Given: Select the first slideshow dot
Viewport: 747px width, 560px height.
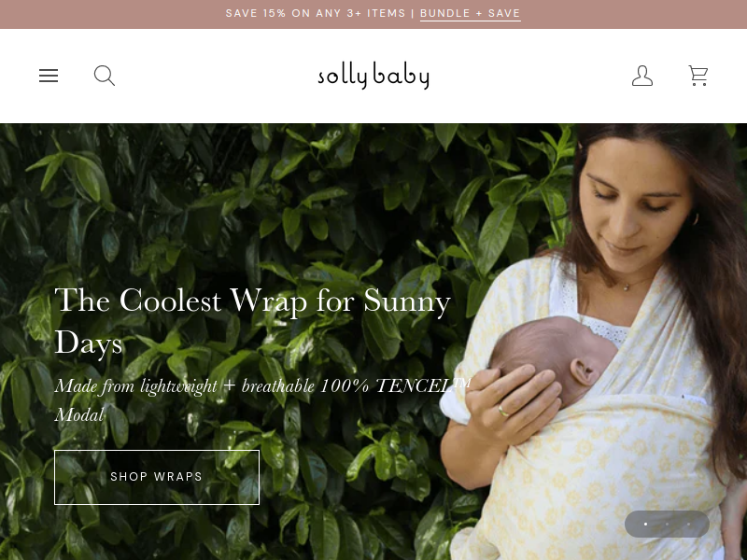Looking at the screenshot, I should 645,524.
